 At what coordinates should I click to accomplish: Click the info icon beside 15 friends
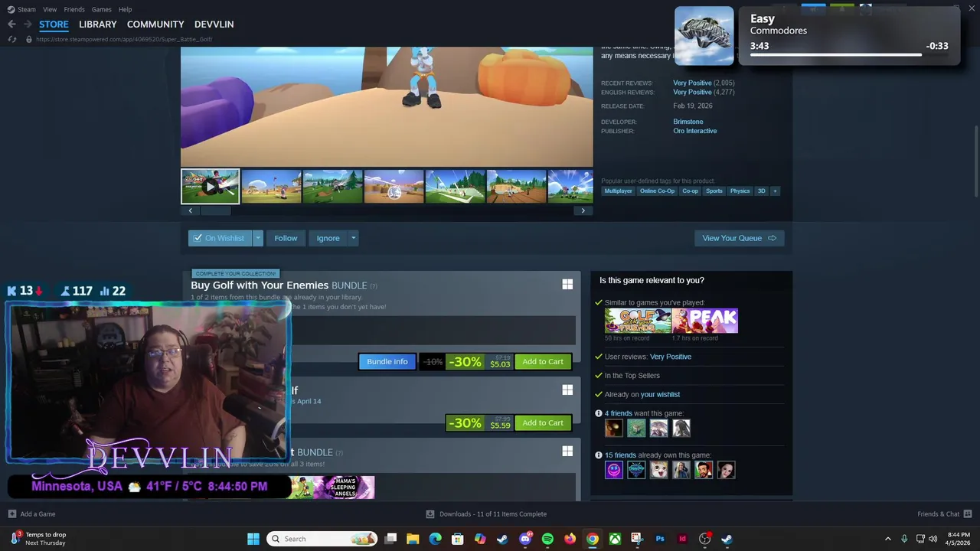coord(599,455)
